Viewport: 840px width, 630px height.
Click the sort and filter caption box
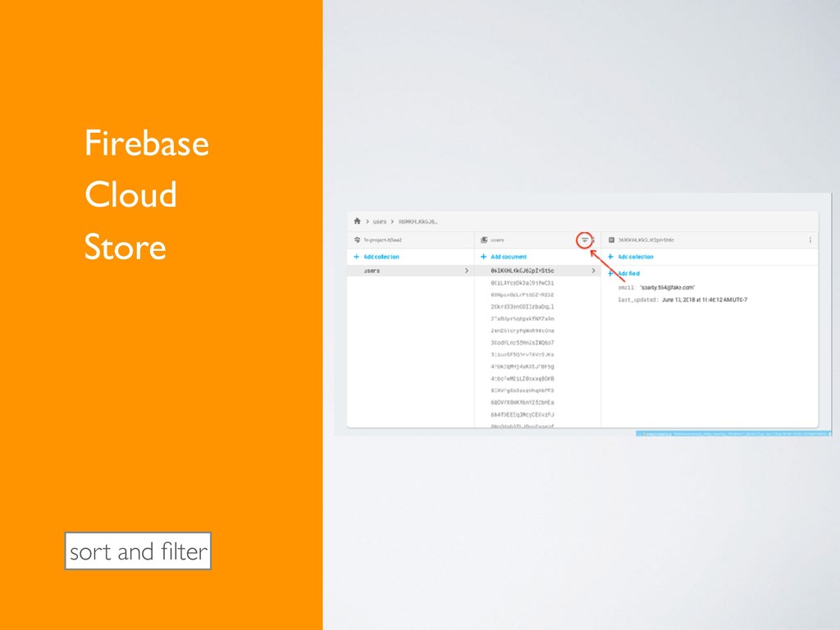138,550
